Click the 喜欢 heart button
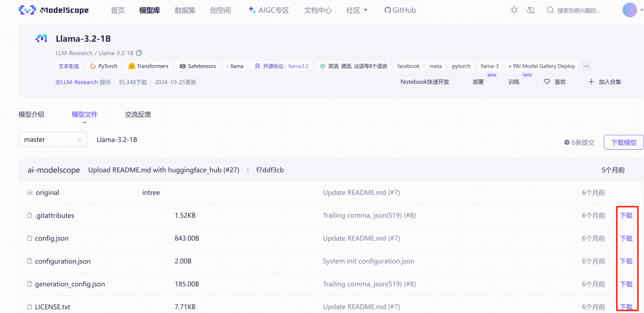644x313 pixels. (x=554, y=81)
